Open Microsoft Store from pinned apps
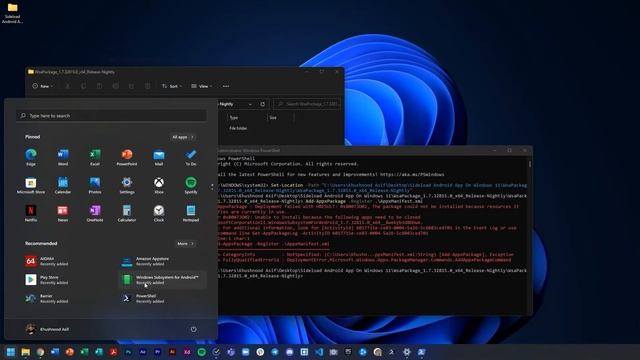The width and height of the screenshot is (640, 360). [x=31, y=185]
